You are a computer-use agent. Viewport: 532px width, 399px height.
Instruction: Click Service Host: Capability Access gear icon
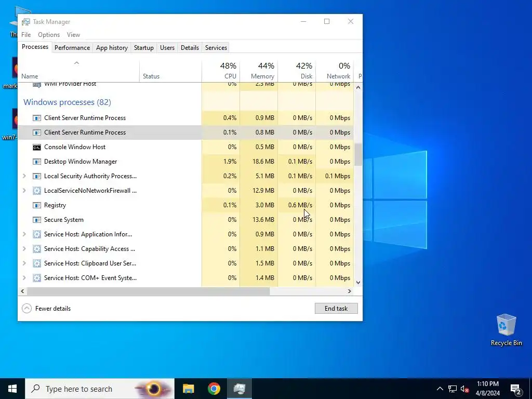click(x=37, y=249)
